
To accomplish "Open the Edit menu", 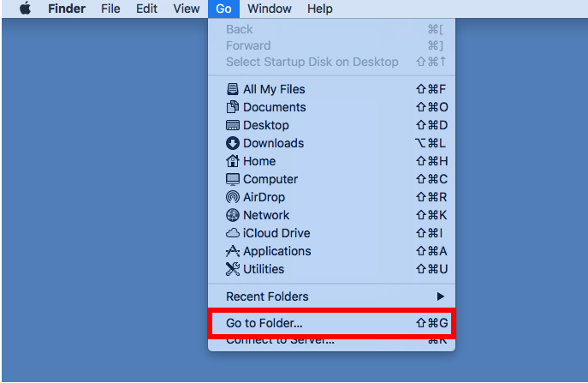I will 146,9.
